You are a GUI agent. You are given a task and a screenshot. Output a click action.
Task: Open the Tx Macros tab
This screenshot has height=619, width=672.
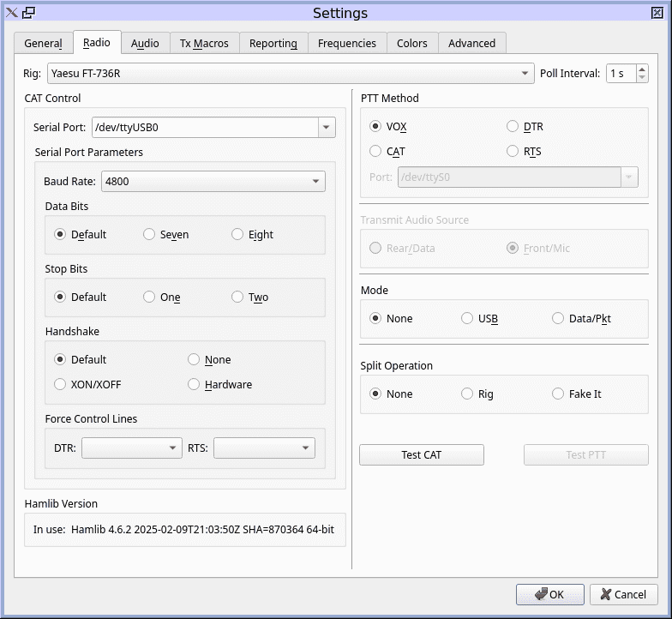point(204,43)
